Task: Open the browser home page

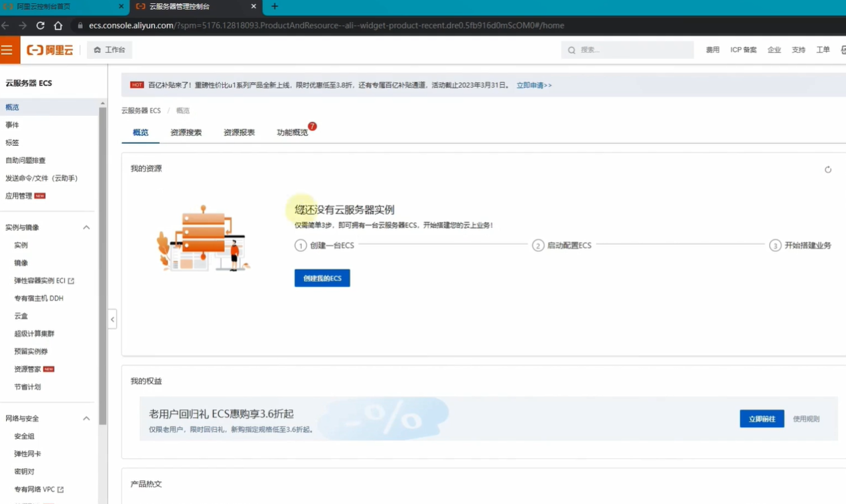Action: click(x=58, y=25)
